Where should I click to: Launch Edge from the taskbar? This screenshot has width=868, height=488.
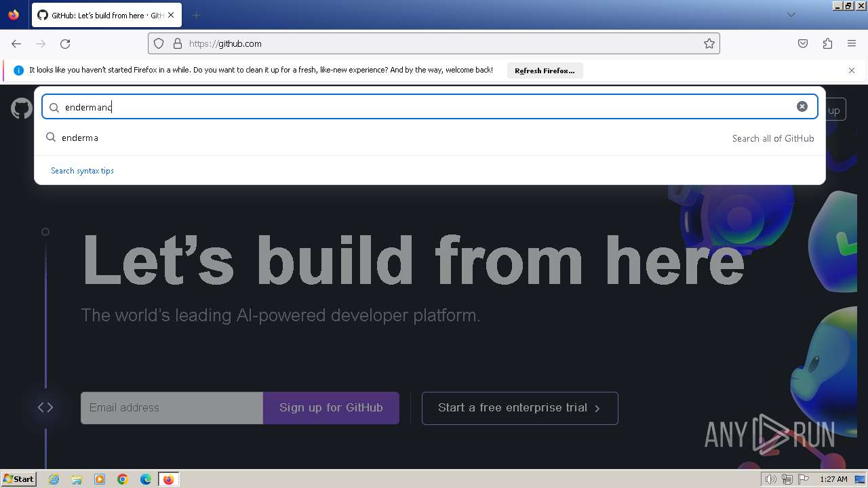pos(146,479)
